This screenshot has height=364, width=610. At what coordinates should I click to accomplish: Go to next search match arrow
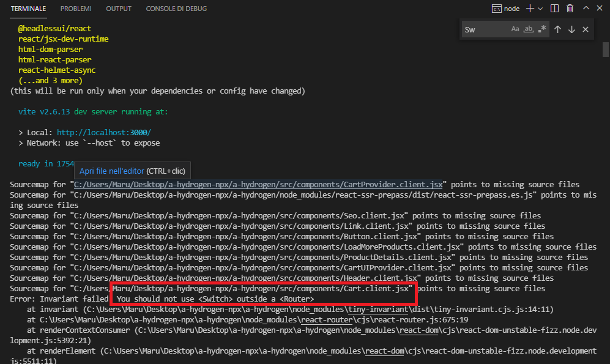click(572, 29)
